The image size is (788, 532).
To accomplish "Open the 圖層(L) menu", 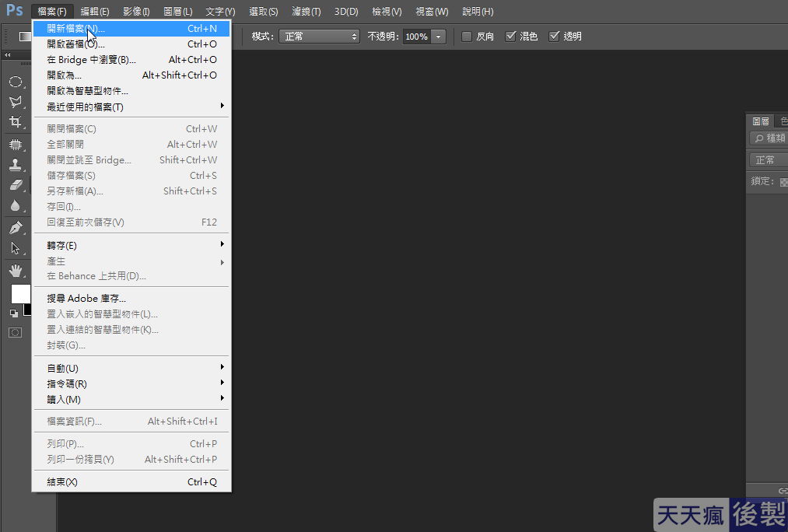I will point(178,11).
